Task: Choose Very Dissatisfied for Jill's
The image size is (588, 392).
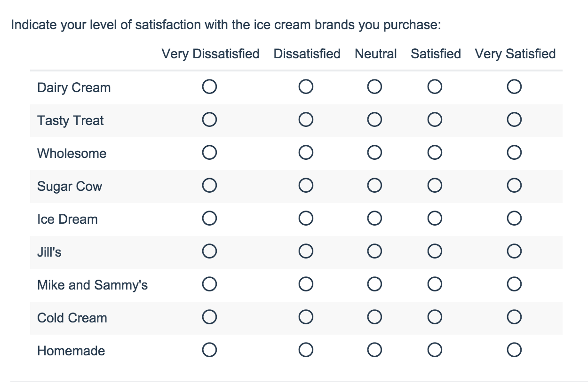Action: tap(209, 251)
